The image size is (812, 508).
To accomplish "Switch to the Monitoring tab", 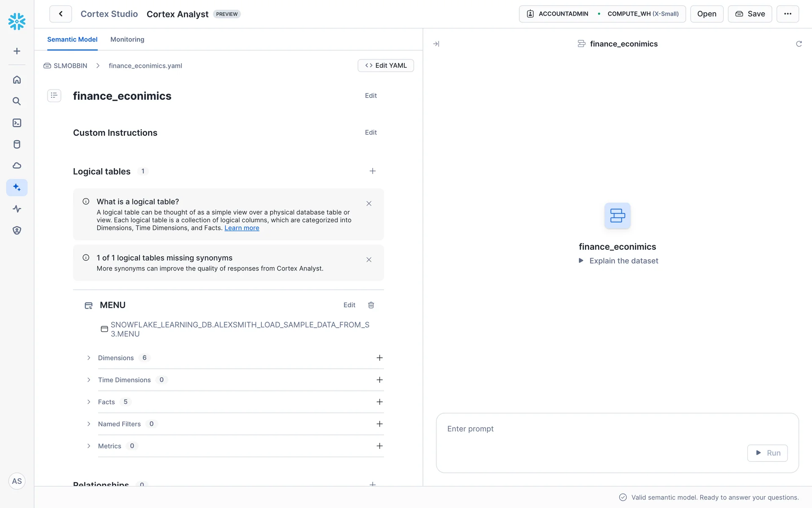I will tap(127, 39).
